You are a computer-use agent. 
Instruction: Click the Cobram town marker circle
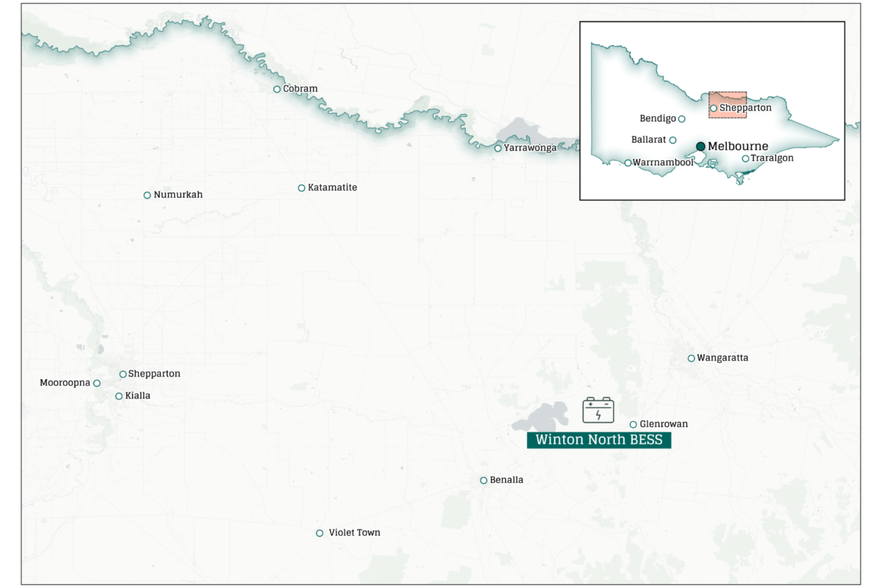click(277, 90)
